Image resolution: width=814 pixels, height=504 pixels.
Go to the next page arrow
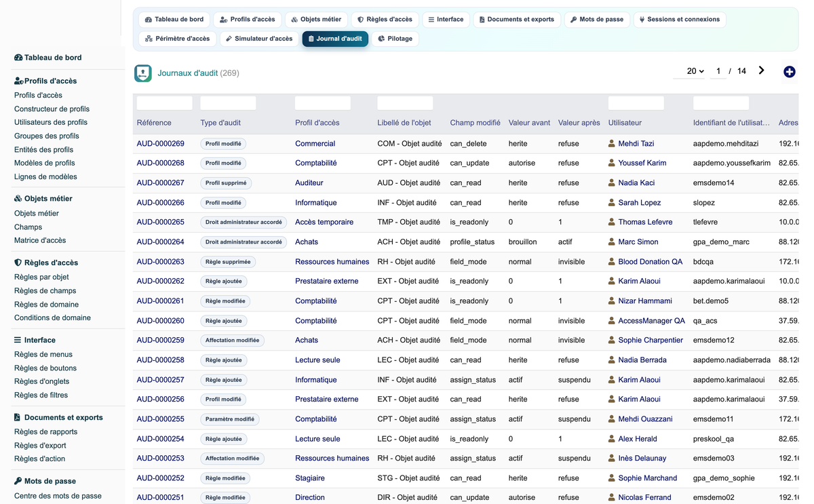point(761,71)
